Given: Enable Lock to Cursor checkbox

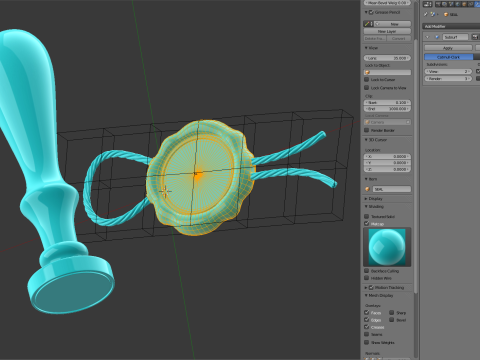Looking at the screenshot, I should tap(367, 80).
